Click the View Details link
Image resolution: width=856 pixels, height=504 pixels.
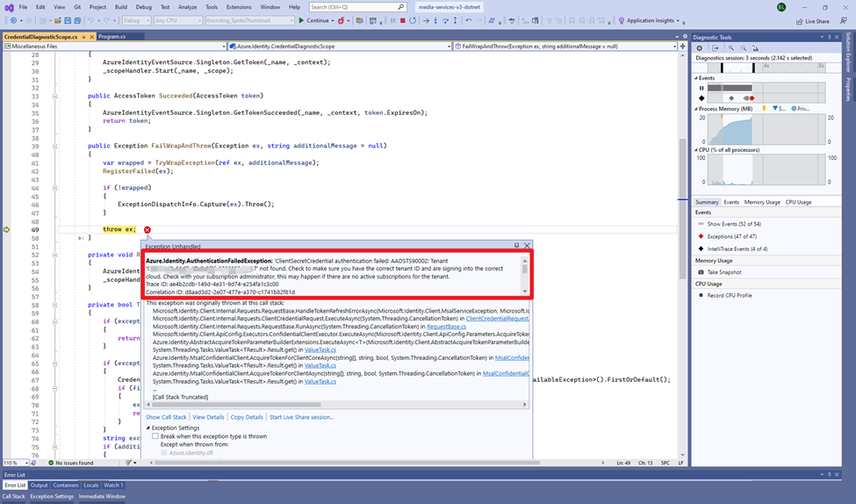[208, 417]
